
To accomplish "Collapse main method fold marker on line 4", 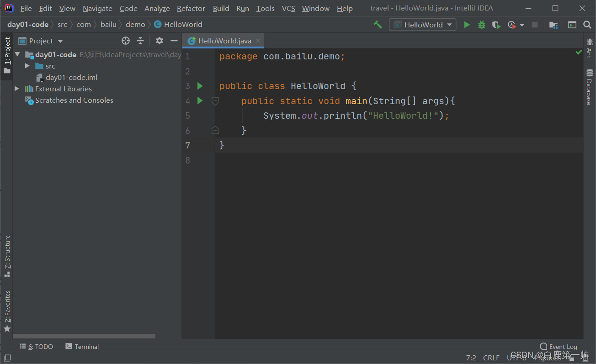I will tap(215, 100).
